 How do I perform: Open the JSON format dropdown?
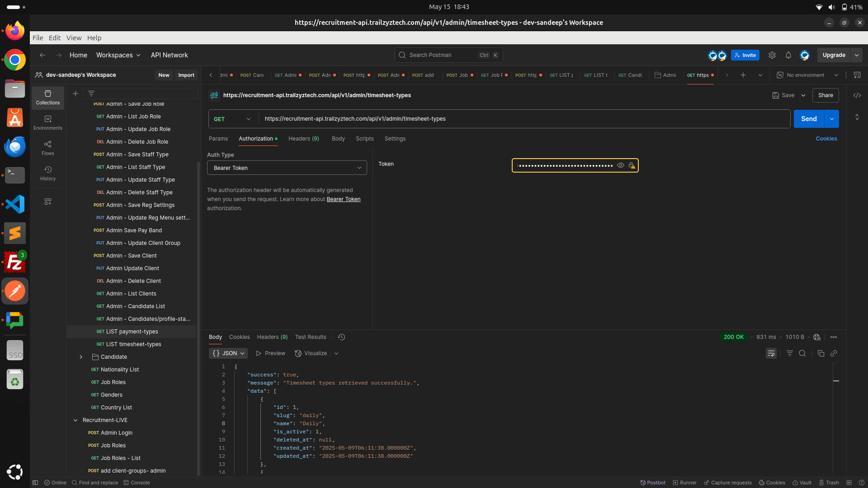tap(228, 353)
